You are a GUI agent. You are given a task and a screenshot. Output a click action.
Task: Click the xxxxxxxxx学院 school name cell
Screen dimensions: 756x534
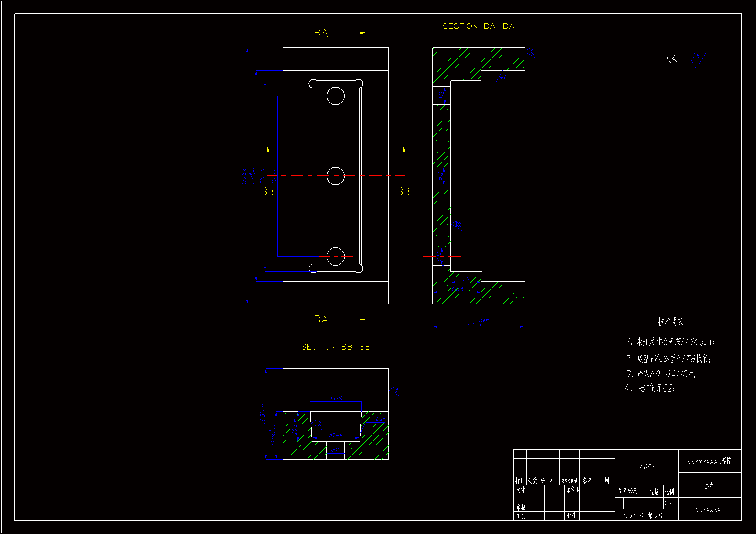click(709, 461)
